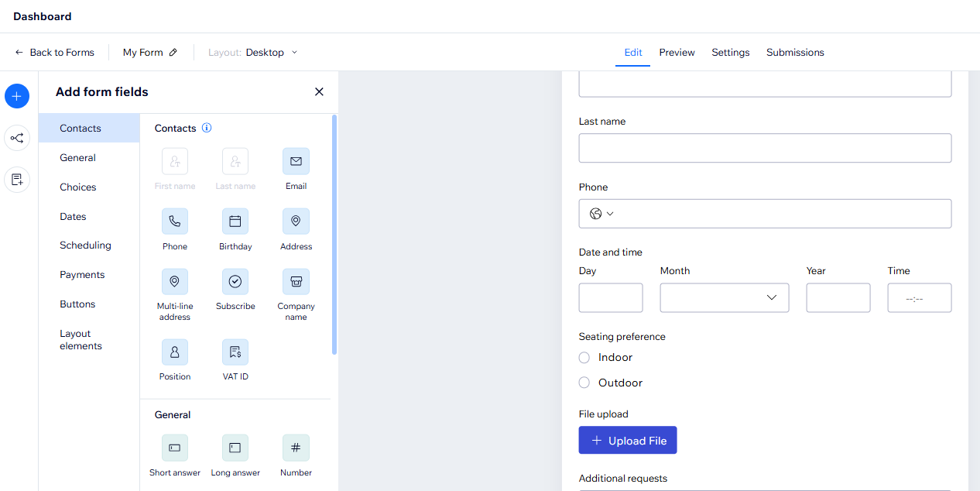The image size is (980, 491).
Task: Click the Dashboard title text
Action: [x=43, y=16]
